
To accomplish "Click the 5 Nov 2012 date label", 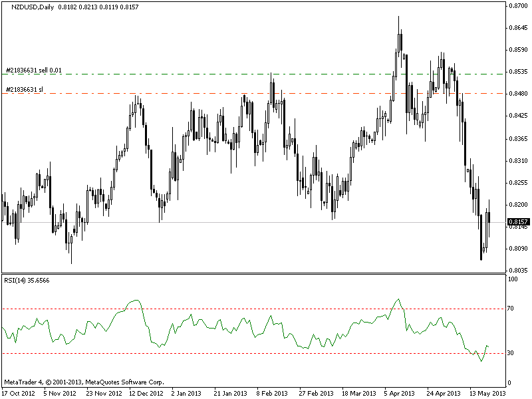I will pyautogui.click(x=60, y=394).
